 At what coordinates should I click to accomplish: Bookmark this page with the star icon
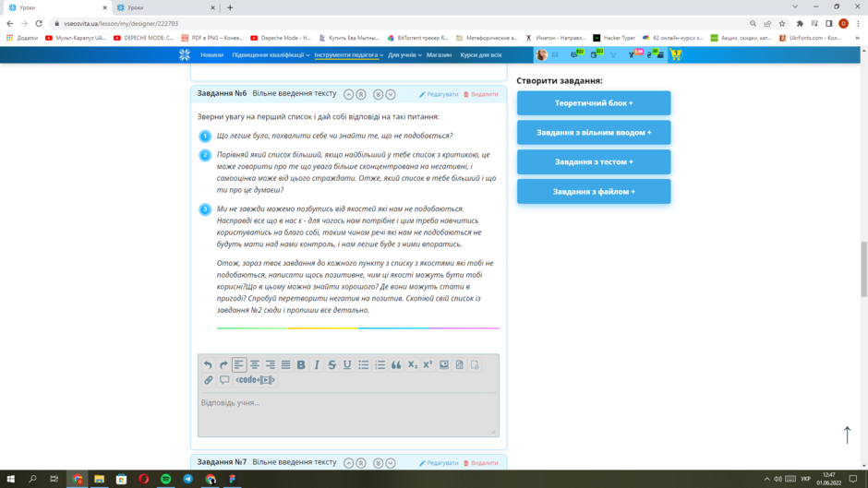point(781,24)
